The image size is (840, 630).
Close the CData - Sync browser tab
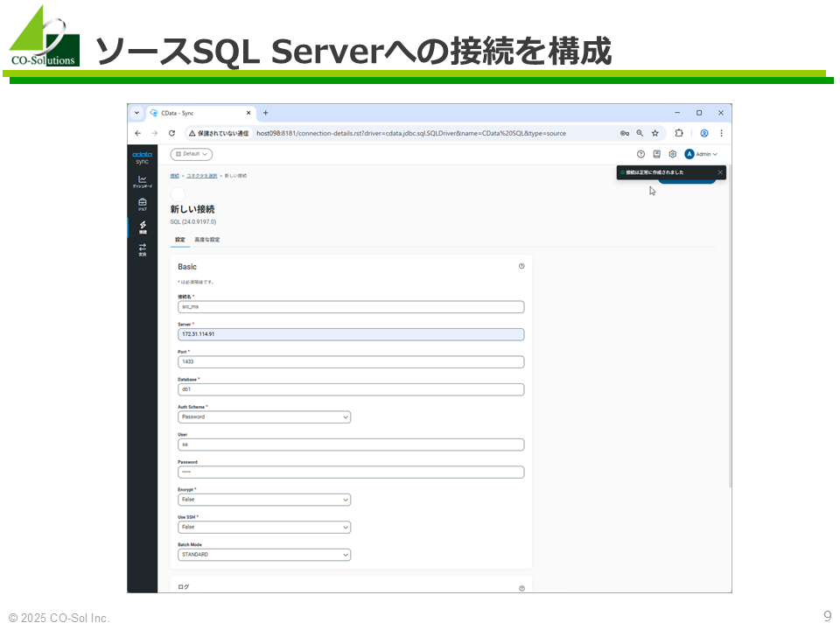pos(248,113)
